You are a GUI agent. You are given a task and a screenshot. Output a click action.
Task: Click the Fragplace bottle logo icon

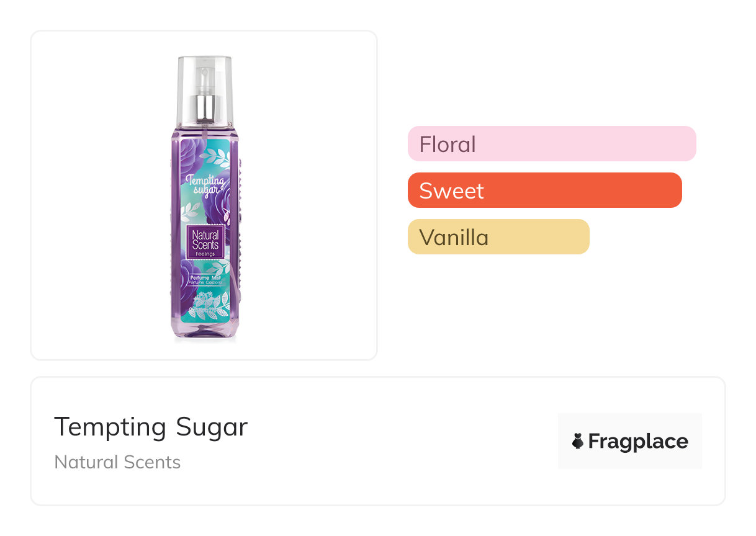tap(577, 442)
